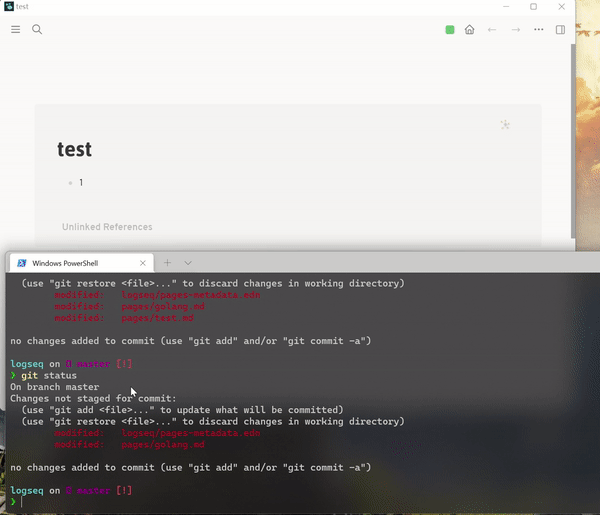Click the block text 1
Viewport: 600px width, 515px height.
(81, 183)
